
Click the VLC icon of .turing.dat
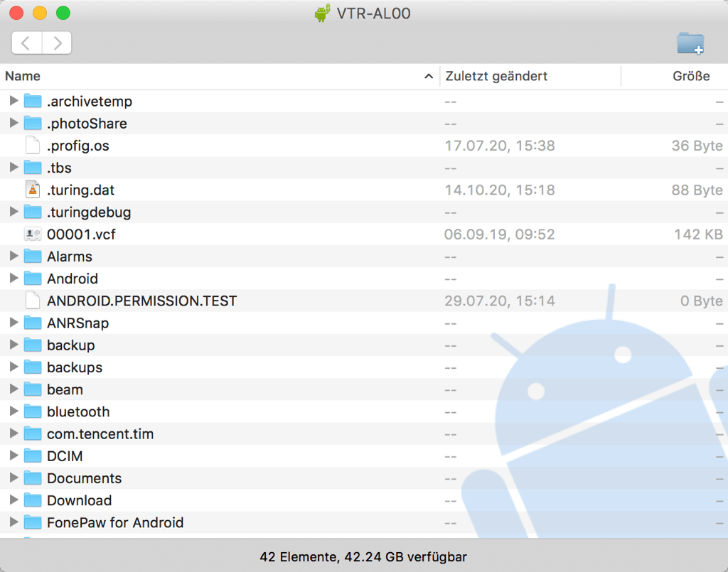[x=33, y=189]
